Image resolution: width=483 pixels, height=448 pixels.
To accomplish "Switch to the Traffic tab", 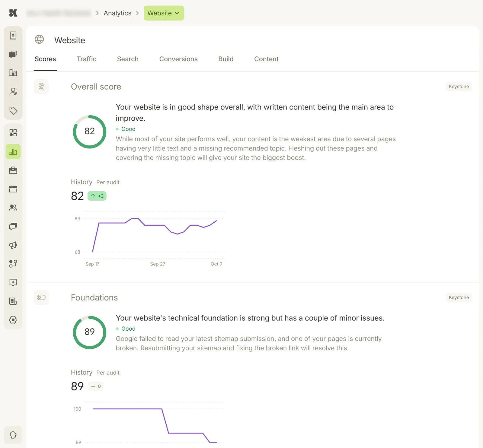I will click(86, 59).
